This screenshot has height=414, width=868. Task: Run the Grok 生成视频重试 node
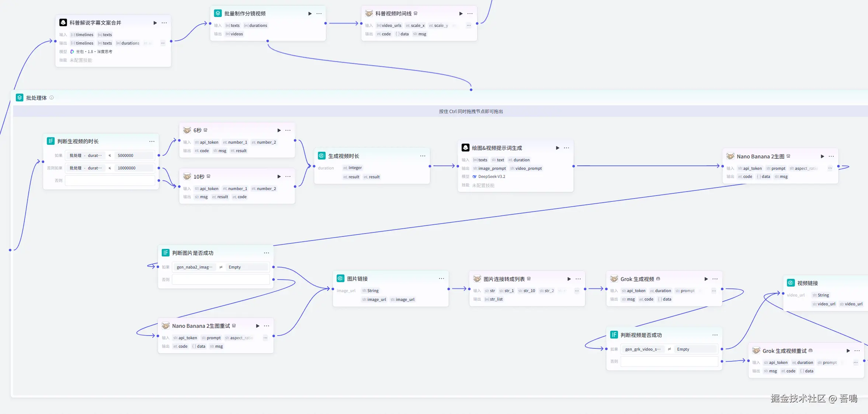click(x=848, y=351)
